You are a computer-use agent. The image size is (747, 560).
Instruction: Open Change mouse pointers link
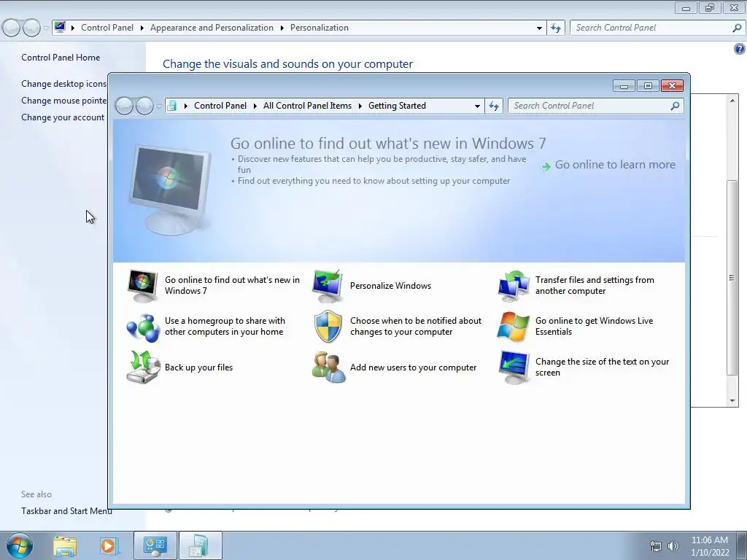click(64, 101)
